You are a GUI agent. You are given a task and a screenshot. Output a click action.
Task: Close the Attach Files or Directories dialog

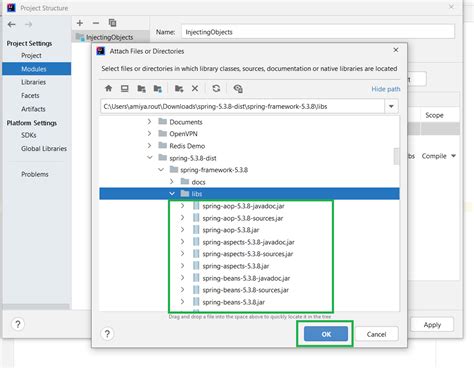point(396,50)
